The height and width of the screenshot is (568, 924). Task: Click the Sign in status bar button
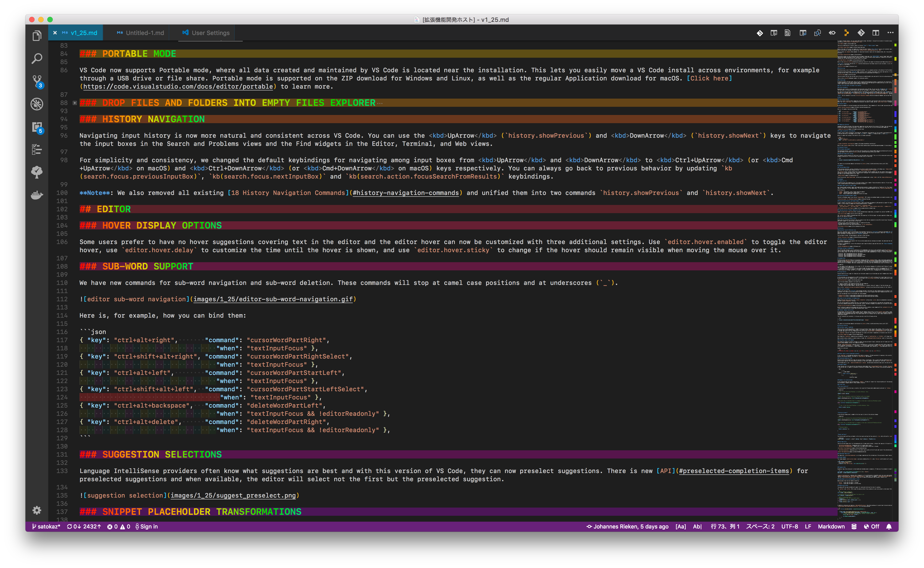[147, 526]
